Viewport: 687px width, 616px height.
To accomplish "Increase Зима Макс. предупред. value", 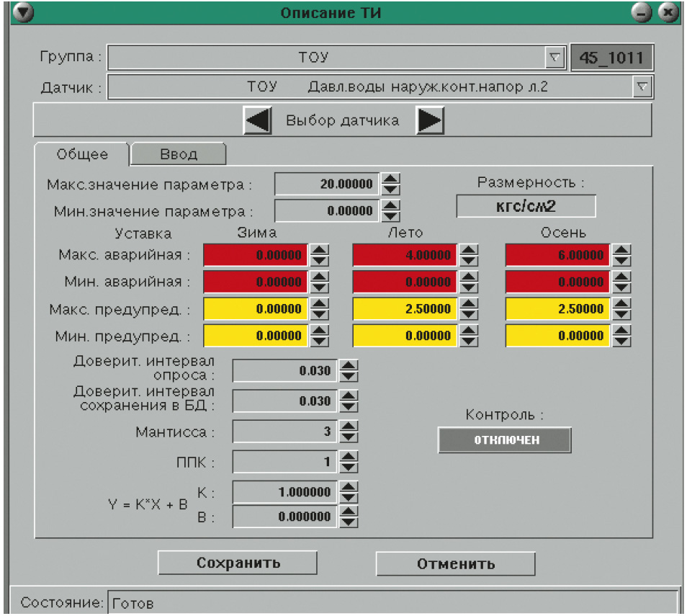I will [320, 303].
